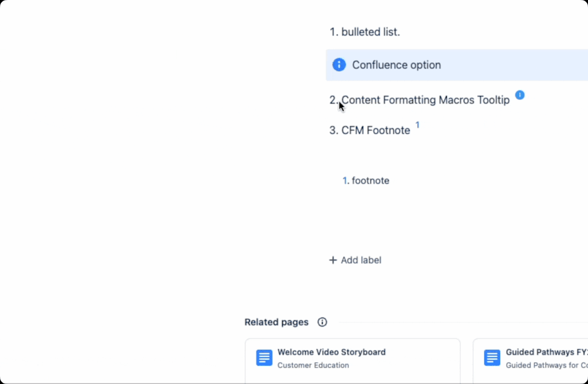Click the Welcome Video Storyboard page icon

(264, 358)
